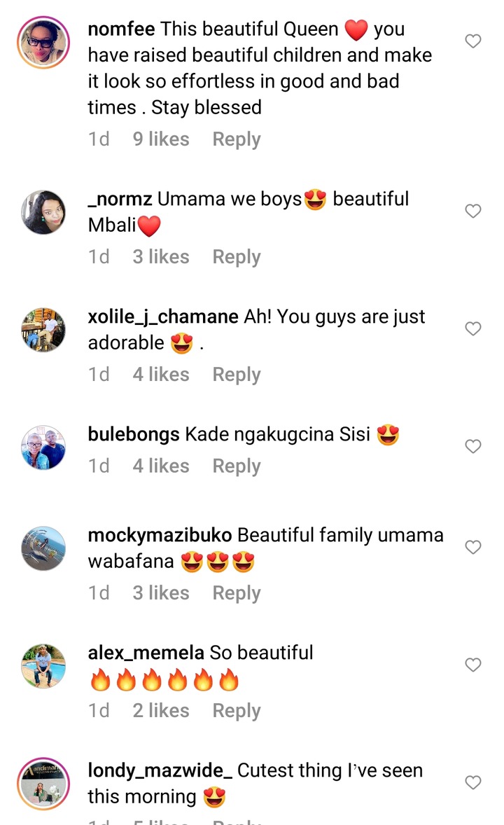
Task: Like londy_mazwide_'s comment
Action: tap(473, 782)
